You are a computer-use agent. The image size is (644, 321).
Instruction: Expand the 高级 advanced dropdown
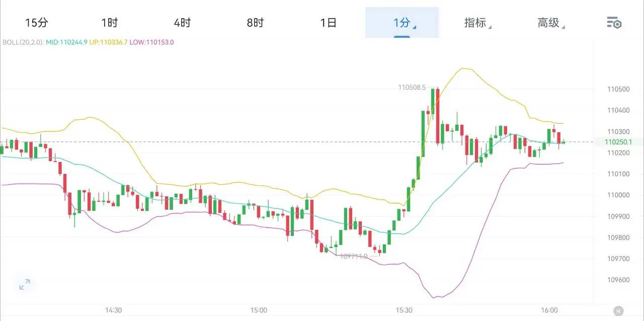[551, 23]
